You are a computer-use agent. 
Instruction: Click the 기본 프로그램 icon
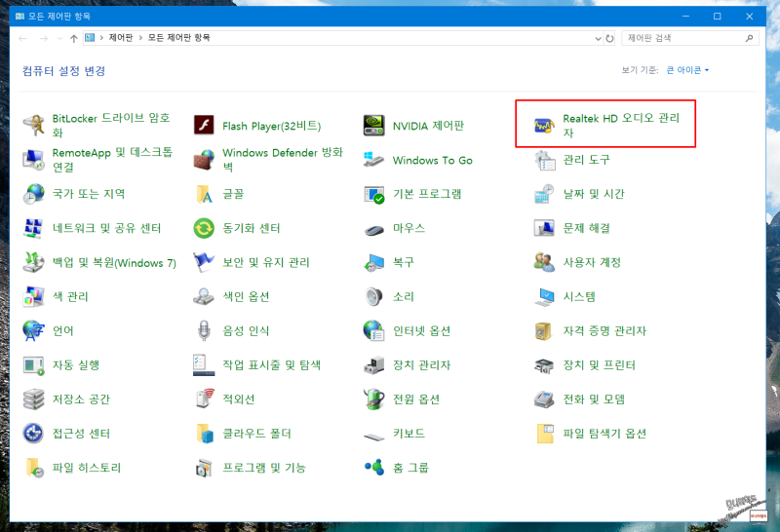[374, 194]
